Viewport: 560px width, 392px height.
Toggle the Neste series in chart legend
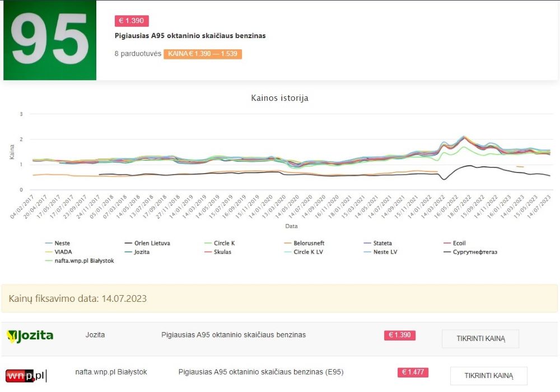[58, 243]
